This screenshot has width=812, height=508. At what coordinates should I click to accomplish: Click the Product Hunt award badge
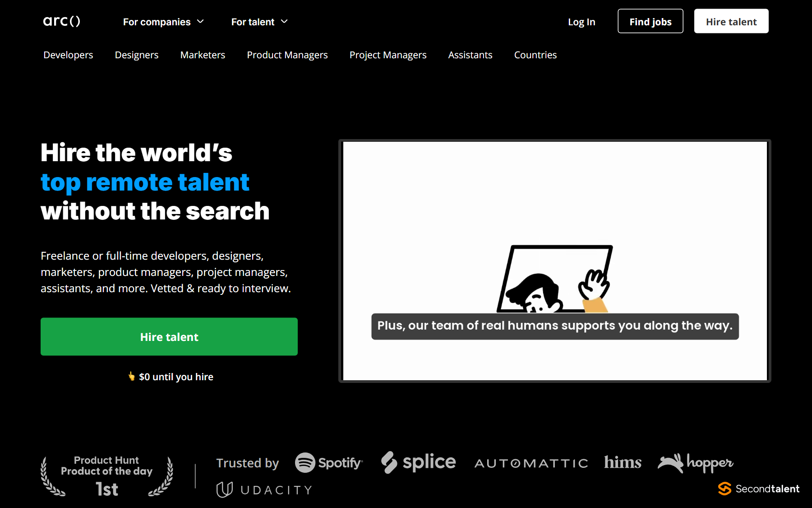click(107, 476)
